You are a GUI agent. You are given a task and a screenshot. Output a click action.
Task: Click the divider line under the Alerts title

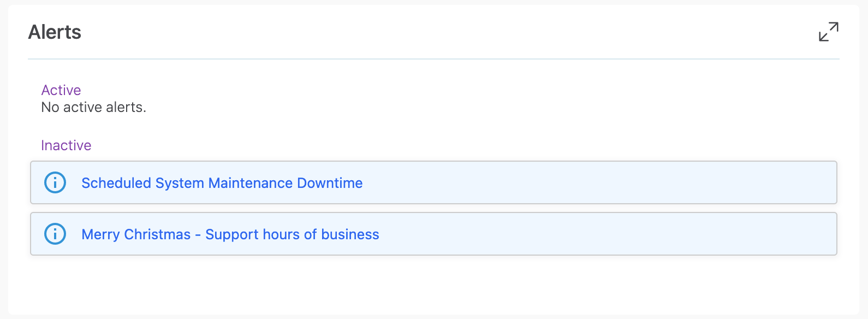[x=433, y=59]
